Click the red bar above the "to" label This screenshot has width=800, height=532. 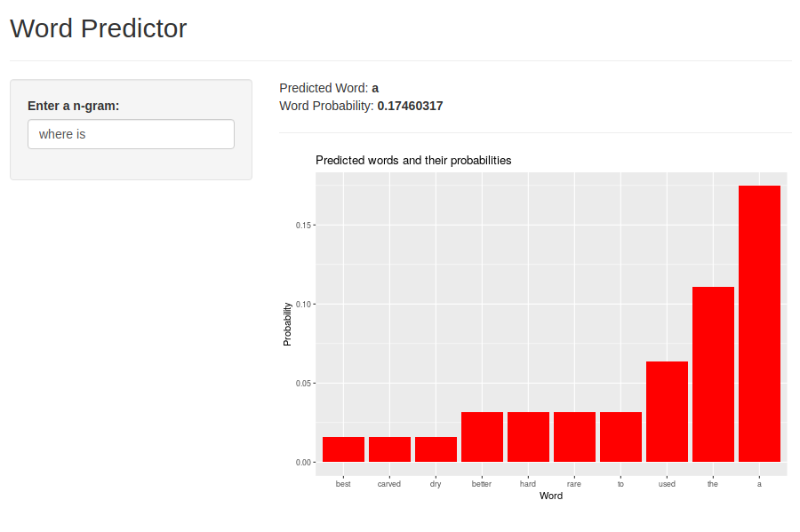[x=620, y=437]
